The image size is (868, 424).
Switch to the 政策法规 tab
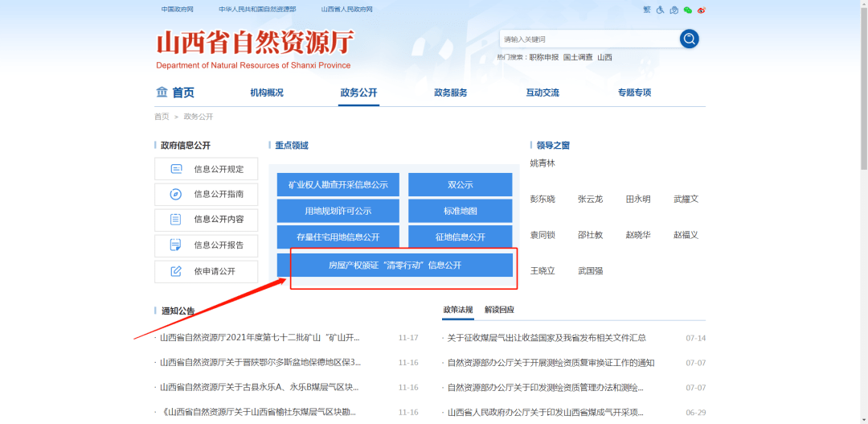458,310
